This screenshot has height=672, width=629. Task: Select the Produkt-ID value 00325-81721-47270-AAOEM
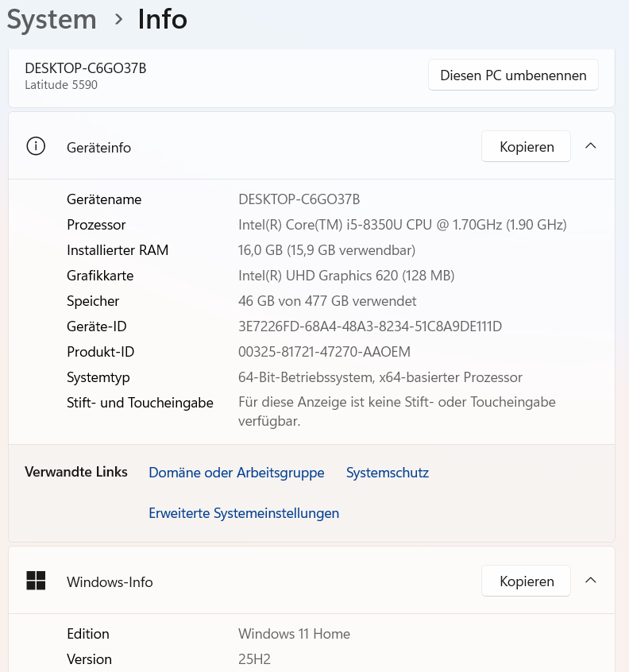324,352
